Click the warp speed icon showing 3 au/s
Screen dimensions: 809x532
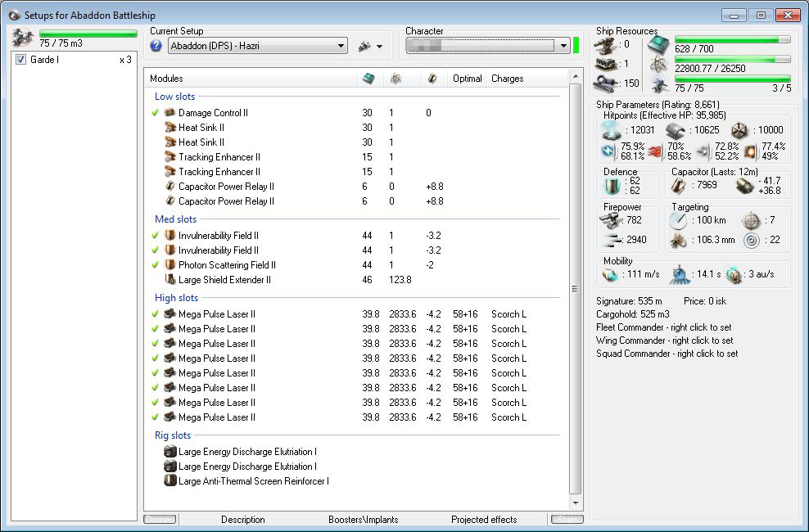734,275
